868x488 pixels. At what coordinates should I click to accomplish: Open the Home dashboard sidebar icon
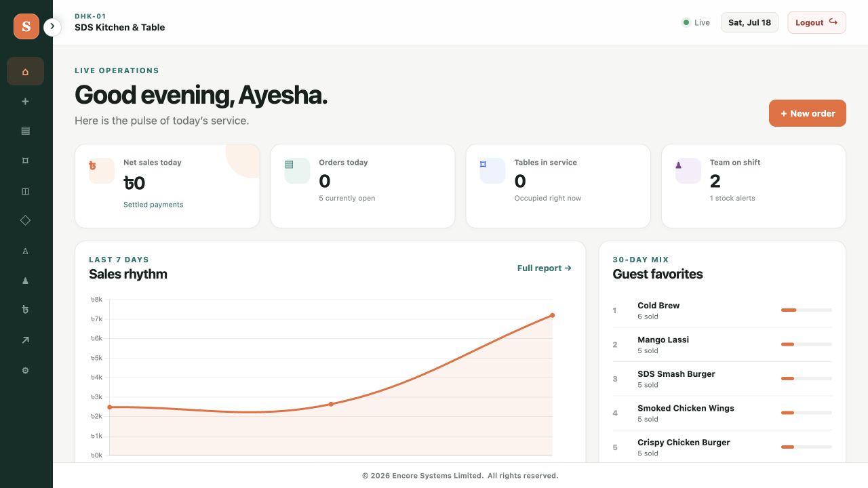(26, 71)
